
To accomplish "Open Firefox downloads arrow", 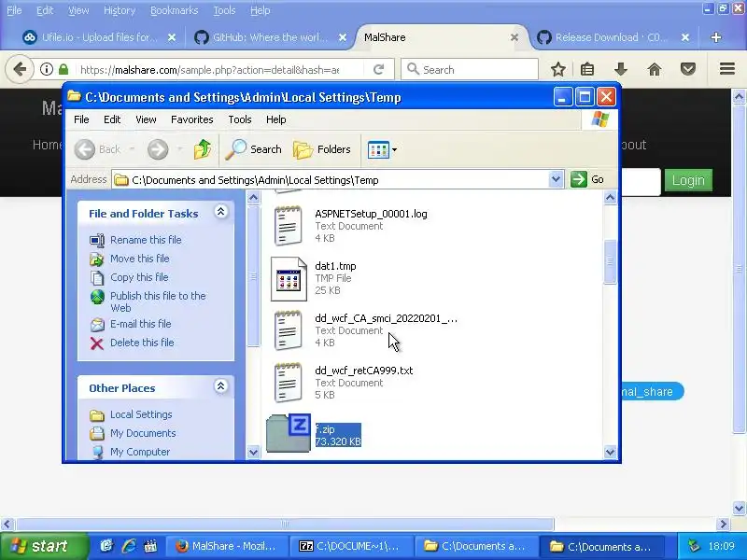I will 620,69.
